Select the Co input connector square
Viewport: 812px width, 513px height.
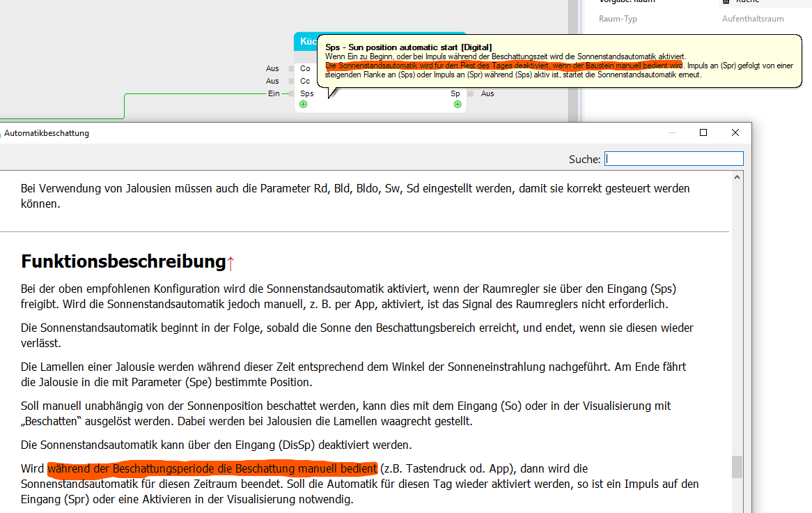pyautogui.click(x=291, y=69)
